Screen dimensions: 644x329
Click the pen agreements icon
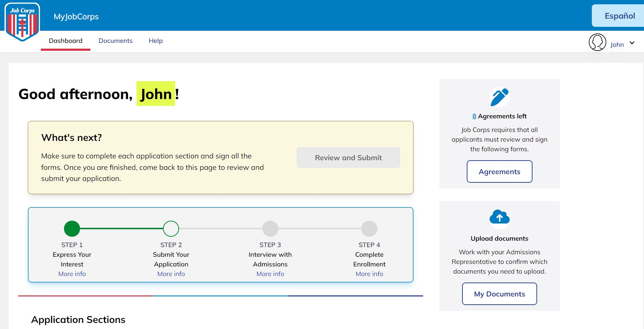pyautogui.click(x=499, y=97)
